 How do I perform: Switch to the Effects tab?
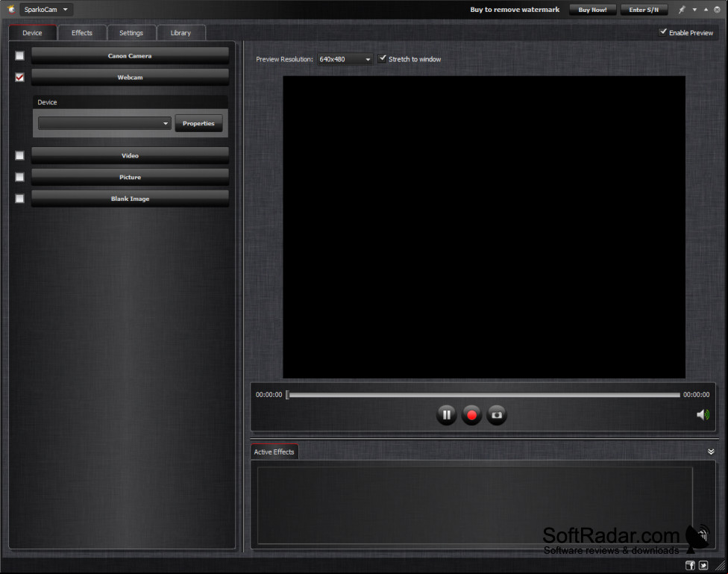(82, 33)
